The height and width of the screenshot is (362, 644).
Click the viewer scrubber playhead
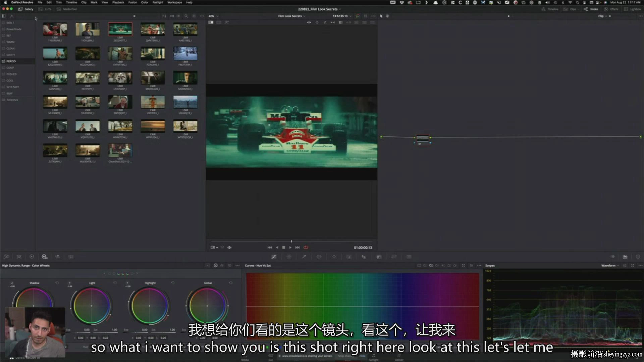tap(291, 241)
